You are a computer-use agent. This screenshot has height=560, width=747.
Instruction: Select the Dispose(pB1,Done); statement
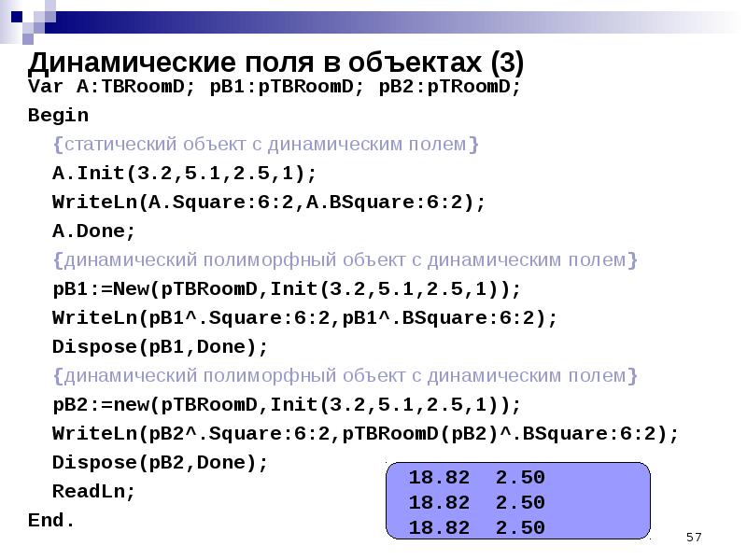(160, 346)
